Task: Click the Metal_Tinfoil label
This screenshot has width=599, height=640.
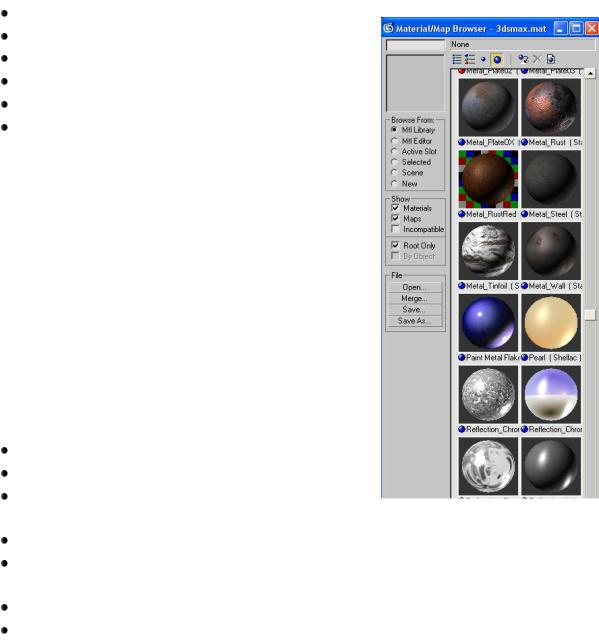Action: pos(486,286)
